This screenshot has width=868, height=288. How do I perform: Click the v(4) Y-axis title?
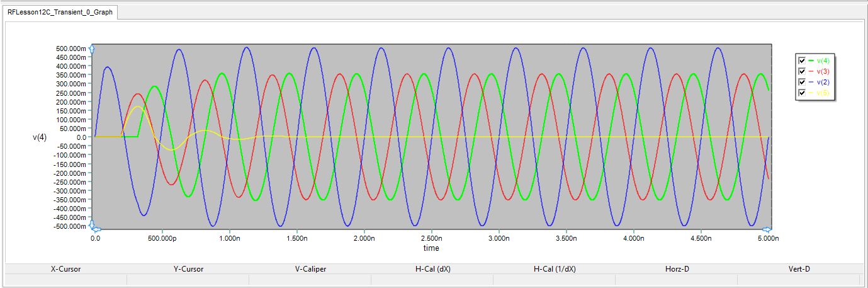coord(40,137)
